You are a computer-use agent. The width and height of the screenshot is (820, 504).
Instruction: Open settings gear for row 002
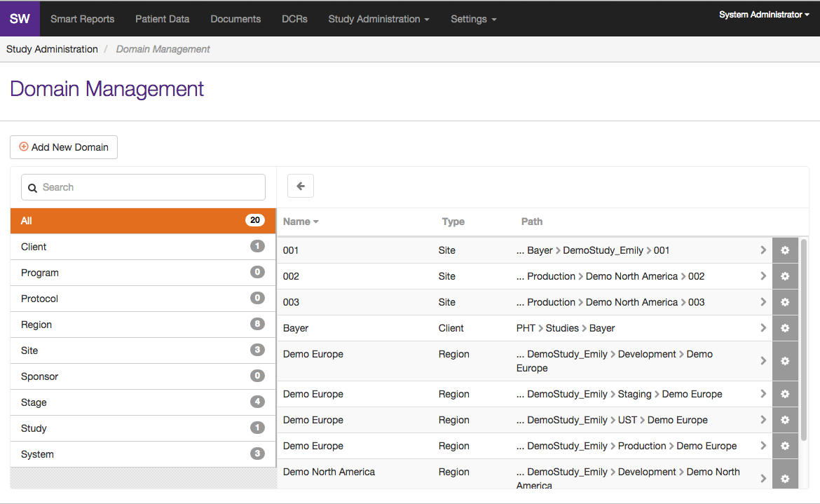pyautogui.click(x=785, y=276)
